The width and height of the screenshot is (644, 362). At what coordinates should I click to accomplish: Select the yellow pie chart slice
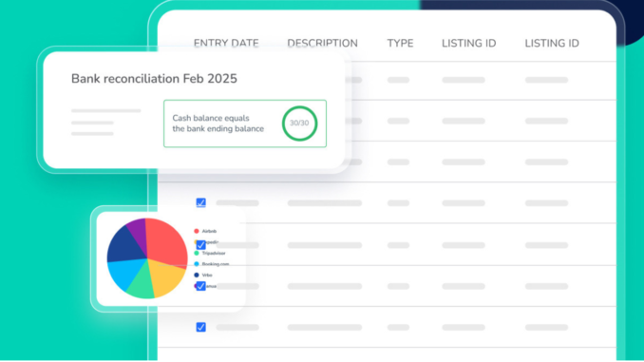(x=166, y=276)
